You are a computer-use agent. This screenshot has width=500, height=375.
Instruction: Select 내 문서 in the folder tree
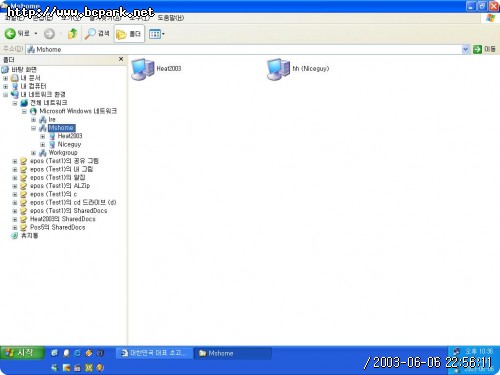click(30, 78)
